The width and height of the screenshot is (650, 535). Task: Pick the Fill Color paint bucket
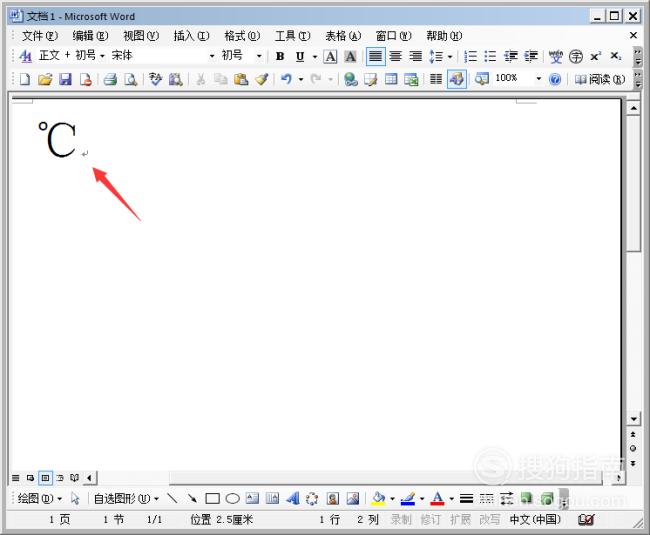click(x=378, y=498)
